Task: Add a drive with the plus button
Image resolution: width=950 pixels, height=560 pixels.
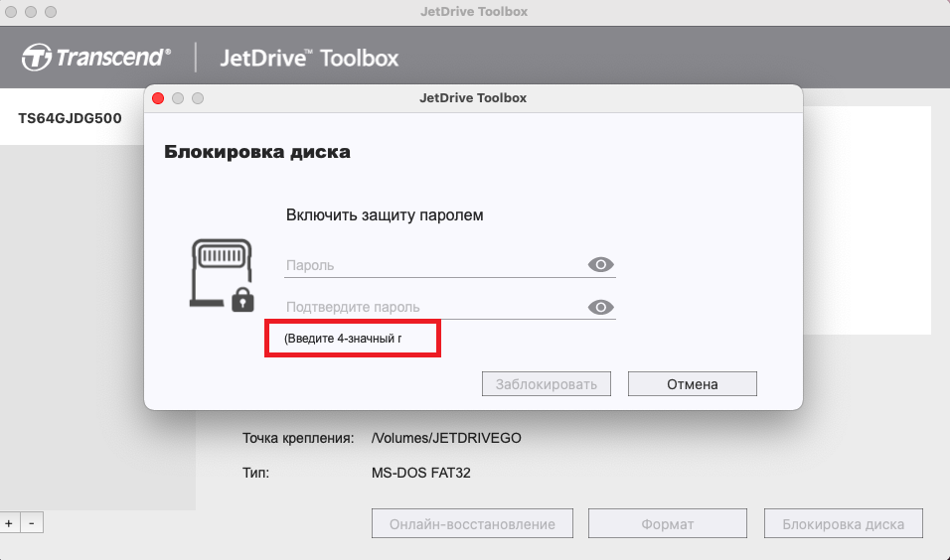Action: (9, 522)
